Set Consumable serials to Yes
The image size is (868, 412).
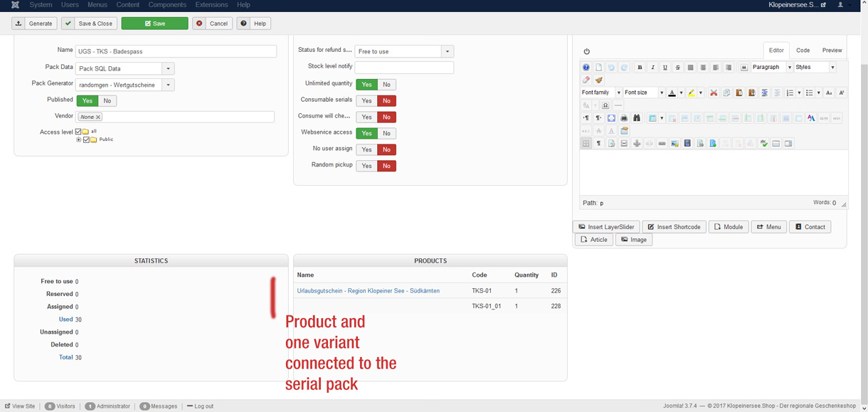tap(366, 101)
